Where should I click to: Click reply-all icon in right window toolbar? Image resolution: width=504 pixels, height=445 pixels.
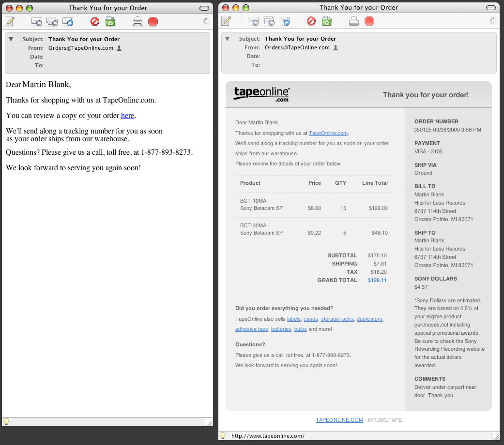pyautogui.click(x=269, y=21)
